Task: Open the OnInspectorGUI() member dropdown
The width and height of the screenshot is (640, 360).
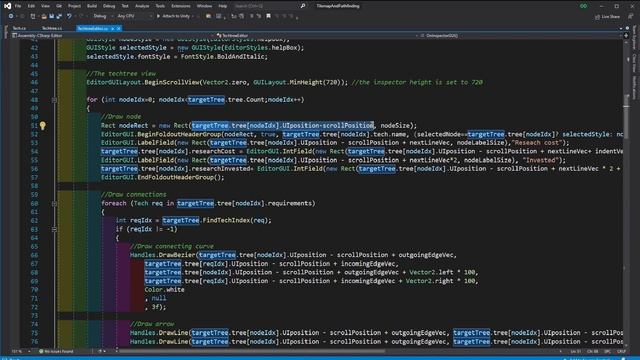Action: point(521,36)
